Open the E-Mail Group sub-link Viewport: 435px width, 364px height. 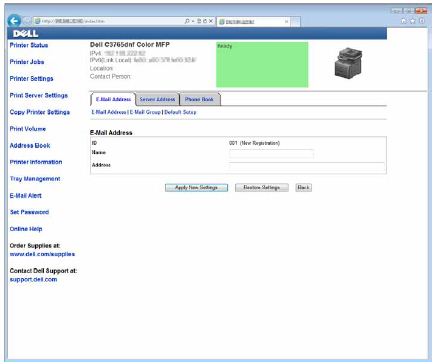click(x=145, y=112)
